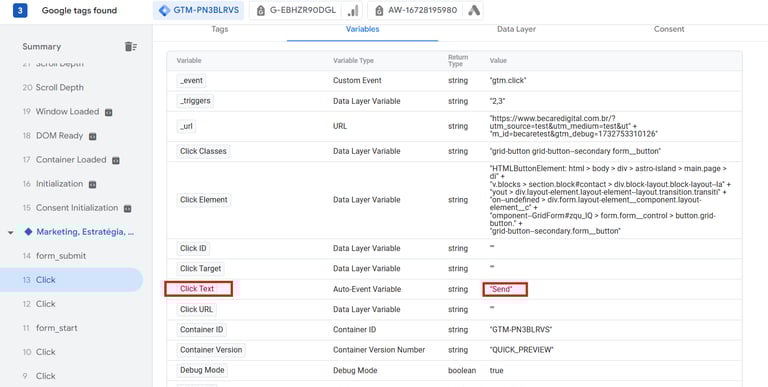768x387 pixels.
Task: Click the Return Type column header
Action: 458,61
